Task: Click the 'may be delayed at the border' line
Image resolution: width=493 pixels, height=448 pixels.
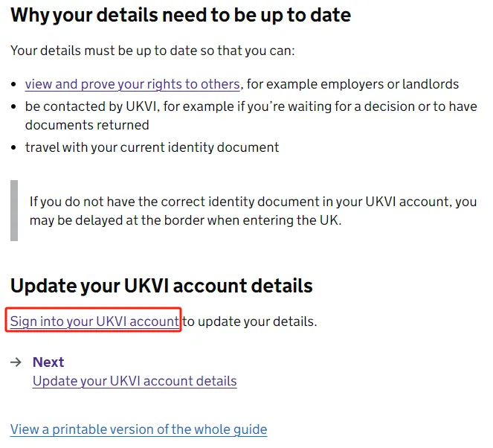Action: coord(185,220)
